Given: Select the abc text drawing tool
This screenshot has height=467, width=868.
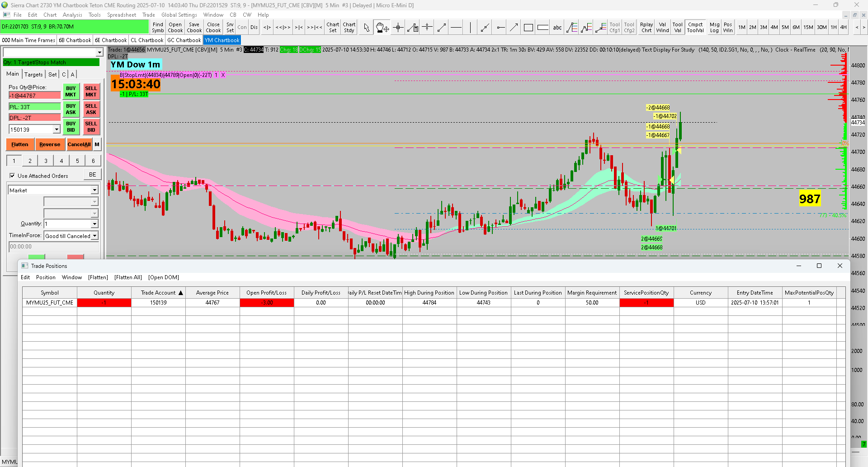Looking at the screenshot, I should point(557,28).
